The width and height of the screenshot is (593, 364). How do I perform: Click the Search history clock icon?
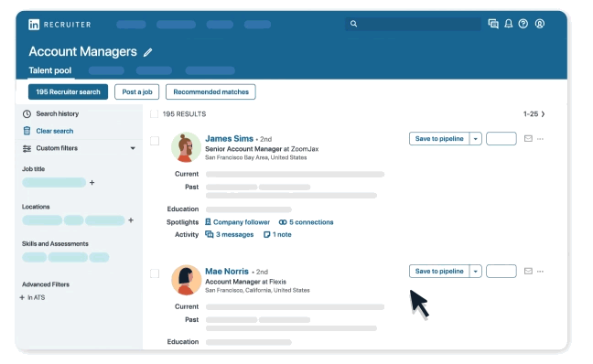tap(27, 113)
